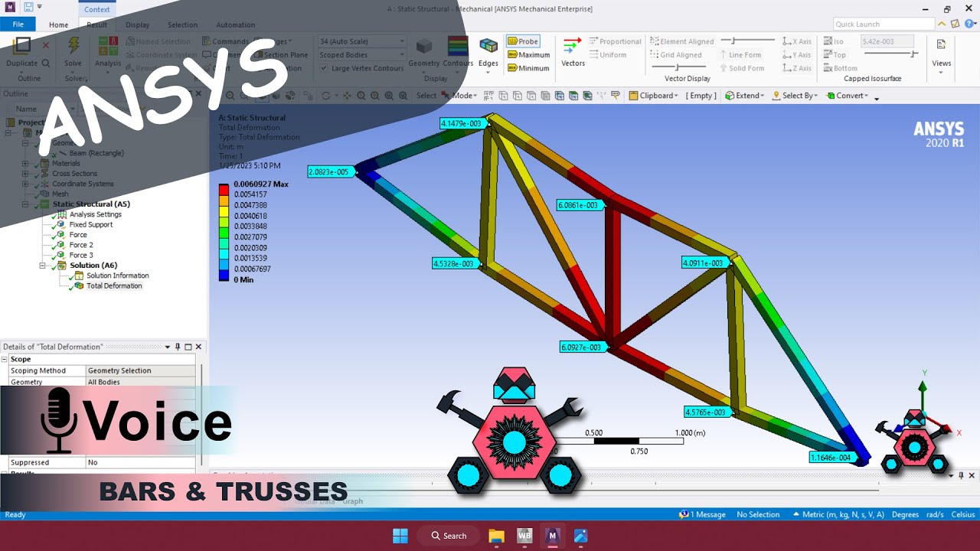Open the Clipboard dropdown
This screenshot has height=551, width=980.
[654, 96]
